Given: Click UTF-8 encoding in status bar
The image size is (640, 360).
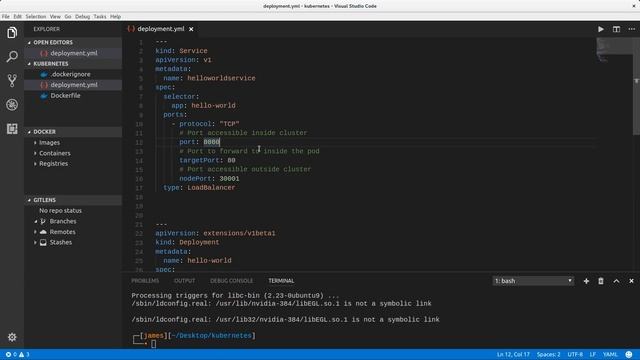Looking at the screenshot, I should click(x=575, y=354).
